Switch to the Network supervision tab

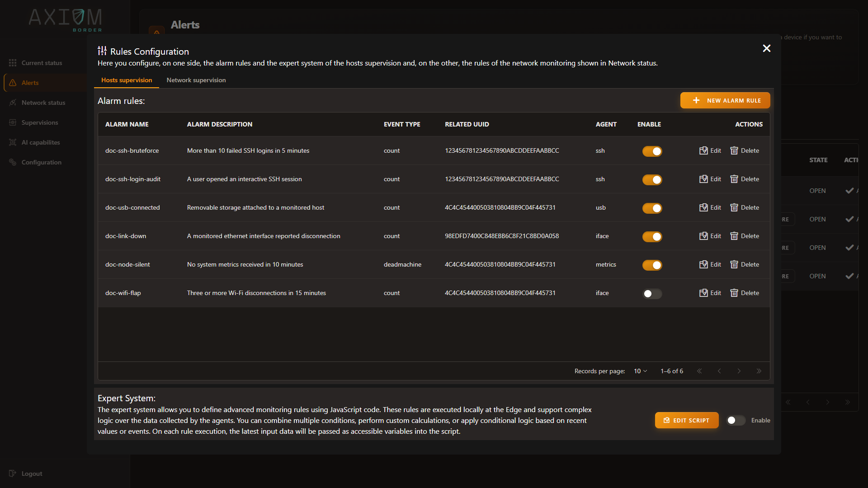pos(196,80)
